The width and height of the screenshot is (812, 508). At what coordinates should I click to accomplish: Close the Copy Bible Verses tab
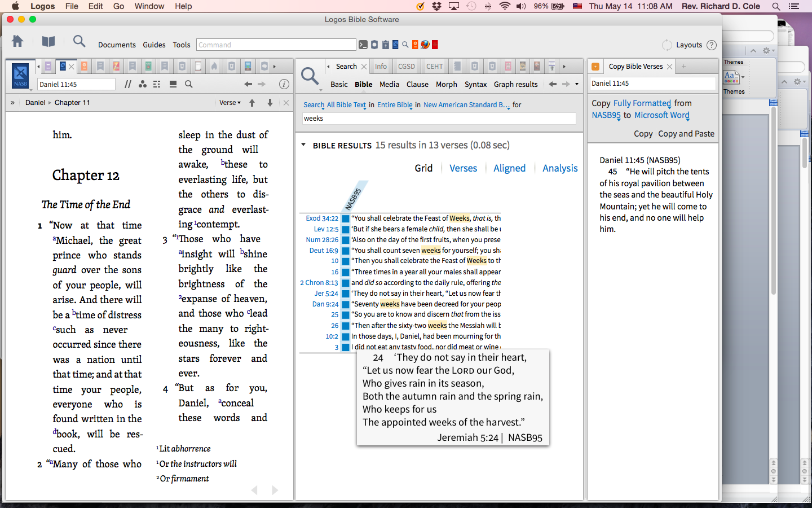pyautogui.click(x=670, y=67)
